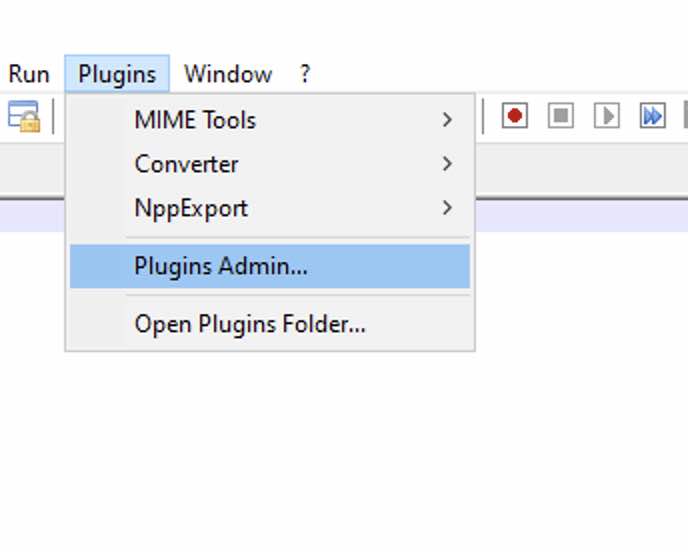
Task: Click the read-only lock toolbar icon
Action: point(23,116)
